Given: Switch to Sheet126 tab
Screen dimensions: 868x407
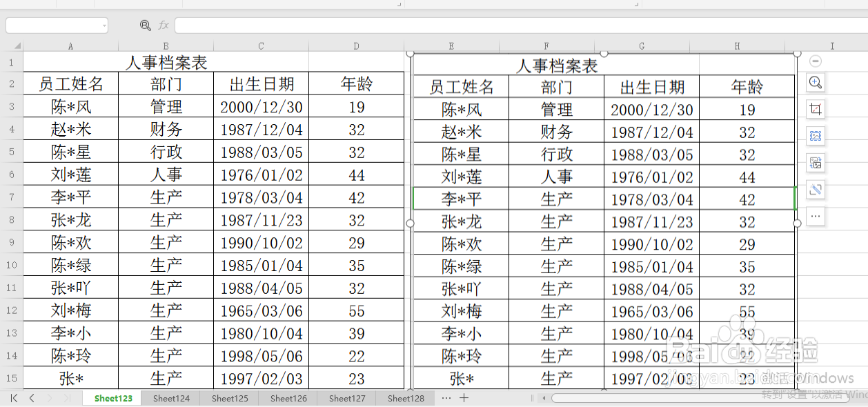Looking at the screenshot, I should 288,399.
